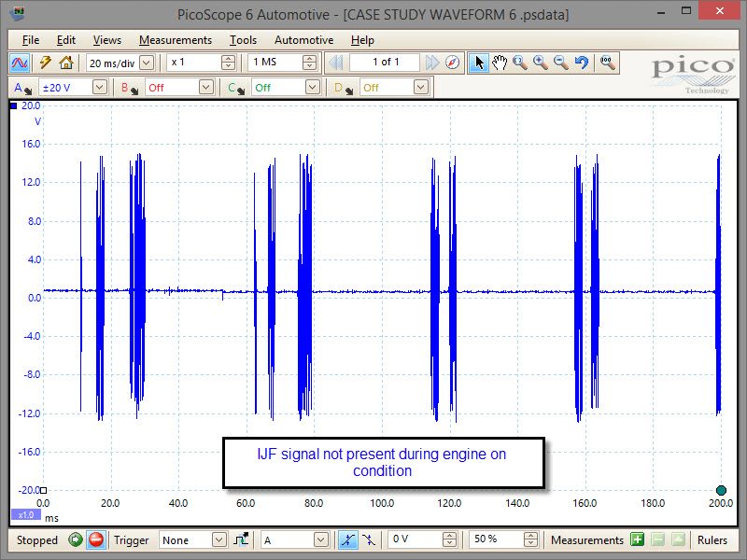Click the Trigger label text
Image resolution: width=747 pixels, height=560 pixels.
click(131, 540)
